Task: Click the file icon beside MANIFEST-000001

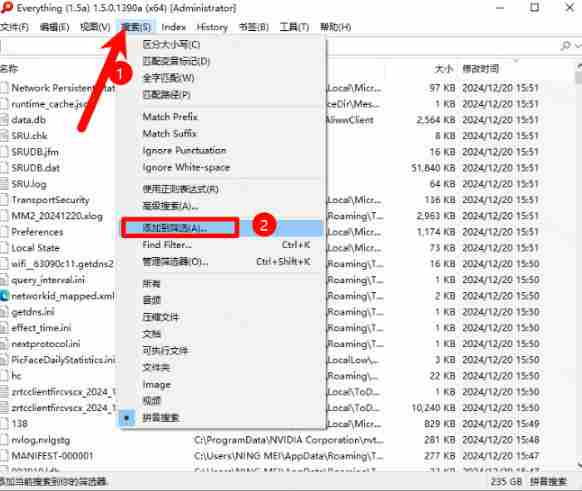Action: (4, 456)
